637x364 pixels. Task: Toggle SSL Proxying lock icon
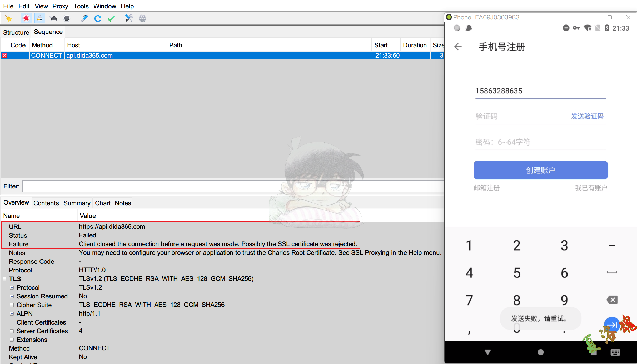[40, 18]
